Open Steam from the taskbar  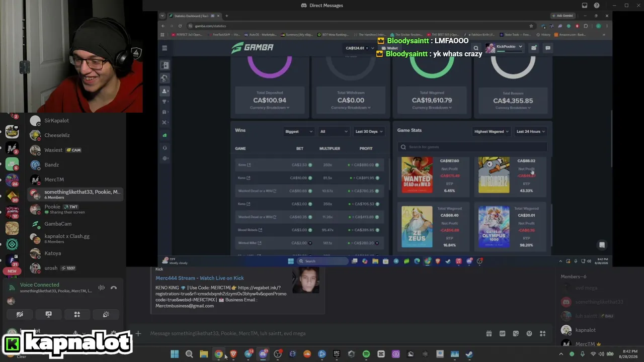pyautogui.click(x=469, y=354)
